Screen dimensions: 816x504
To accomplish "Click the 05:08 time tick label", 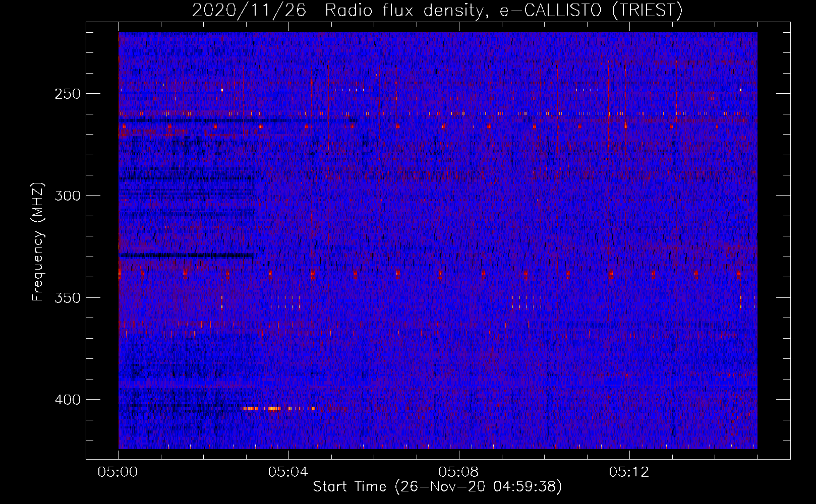I will coord(459,472).
